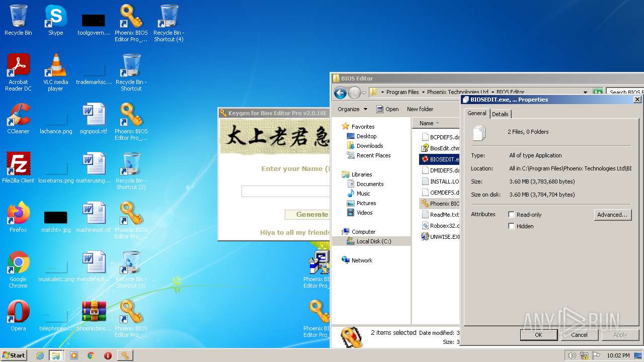The image size is (644, 362).
Task: Launch Google Chrome desktop icon
Action: point(18,269)
